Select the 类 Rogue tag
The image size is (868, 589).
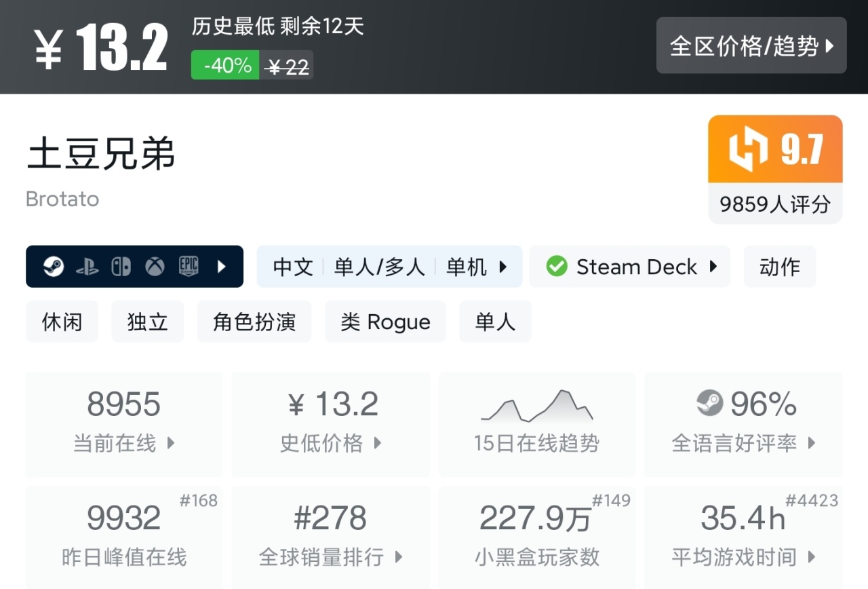click(385, 322)
